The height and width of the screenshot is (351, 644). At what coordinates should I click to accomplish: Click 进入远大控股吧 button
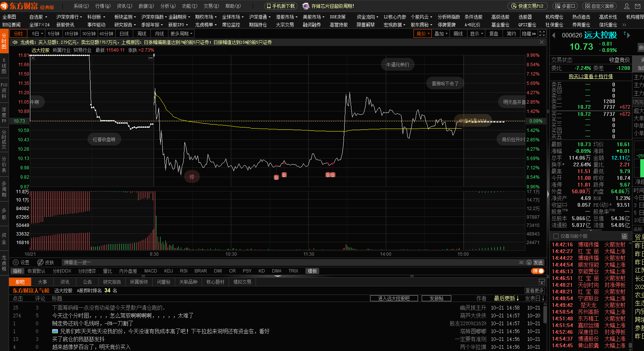pos(394,298)
